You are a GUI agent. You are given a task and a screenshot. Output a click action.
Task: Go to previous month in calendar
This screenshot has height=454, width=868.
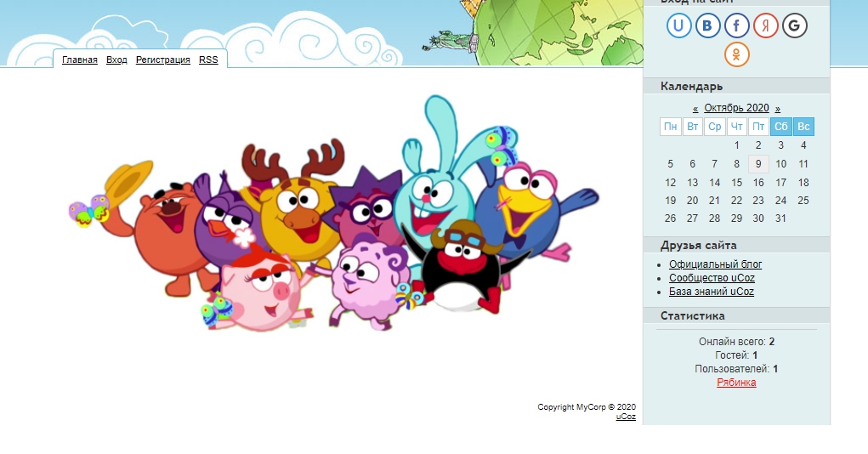pyautogui.click(x=695, y=109)
